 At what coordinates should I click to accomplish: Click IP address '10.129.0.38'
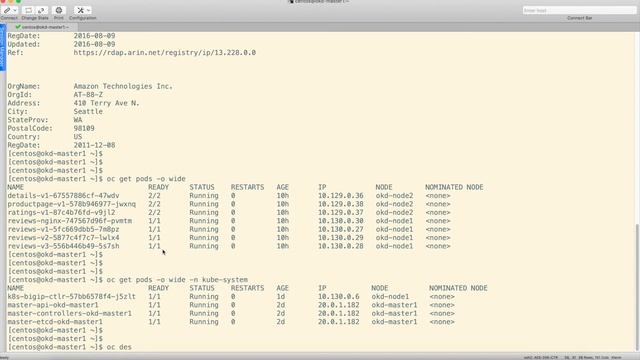(341, 204)
